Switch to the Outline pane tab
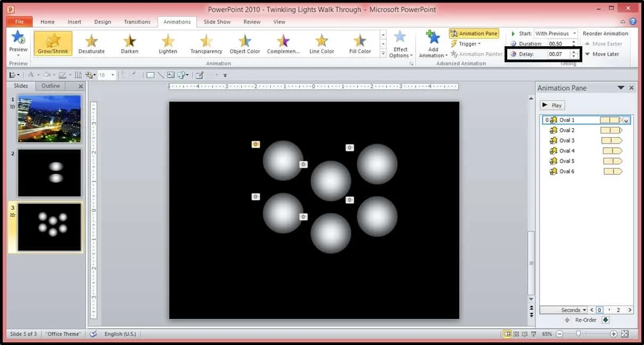Screen dimensions: 644x345 pos(51,86)
